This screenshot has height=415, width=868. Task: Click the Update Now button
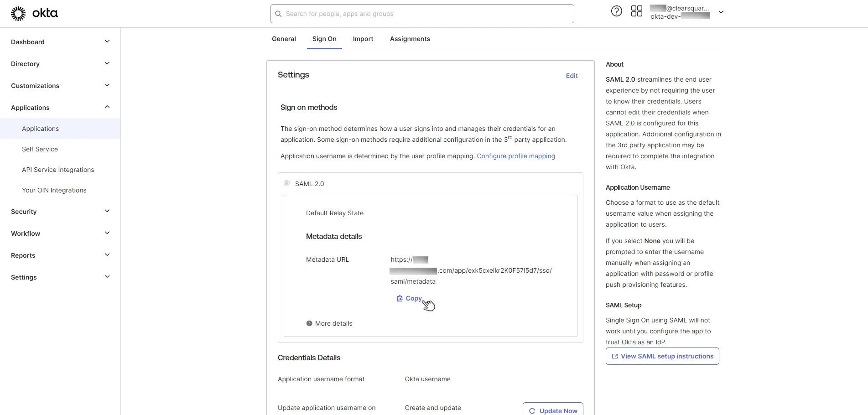(553, 410)
